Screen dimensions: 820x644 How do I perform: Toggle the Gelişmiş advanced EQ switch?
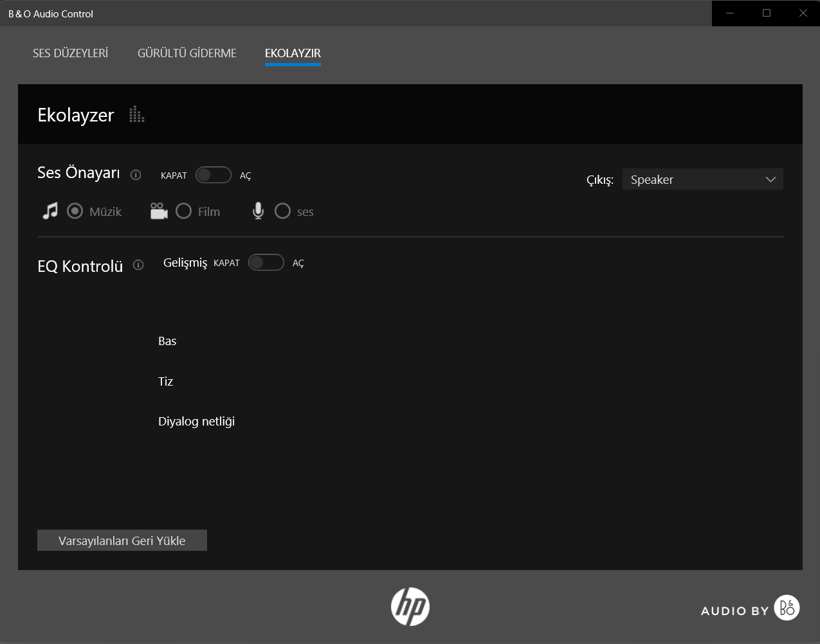[266, 262]
